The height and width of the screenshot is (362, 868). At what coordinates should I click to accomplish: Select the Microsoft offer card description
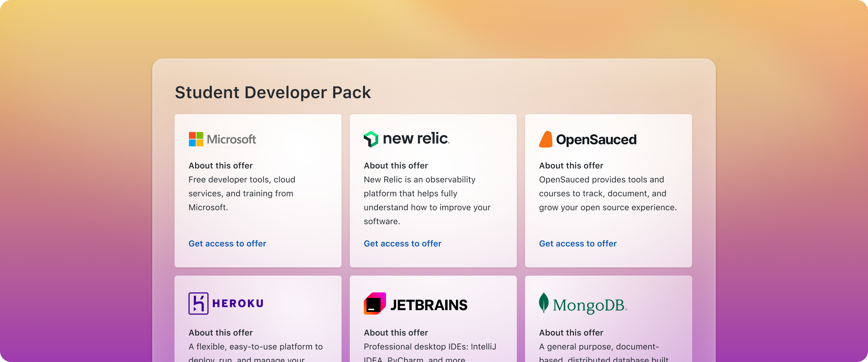[x=242, y=194]
